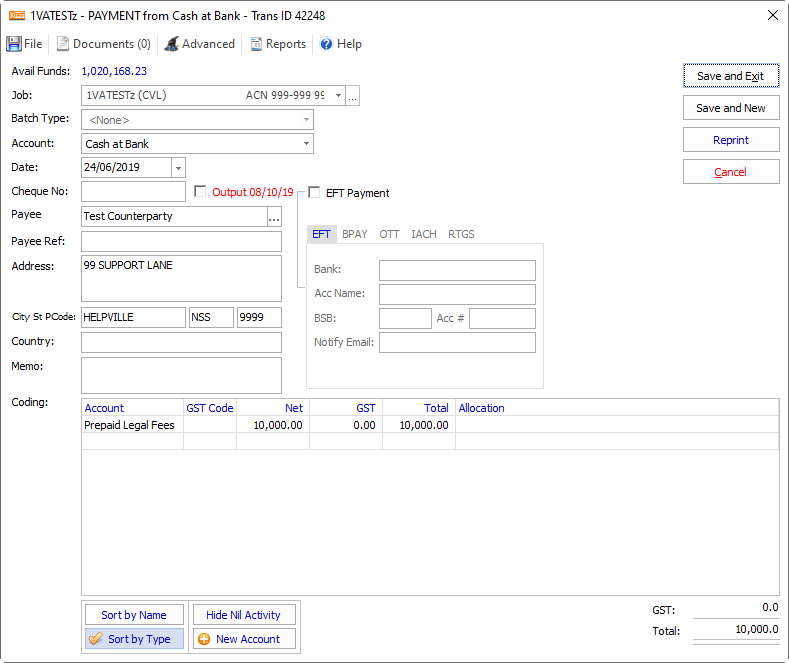Expand the Account Cash at Bank dropdown
The image size is (789, 663).
306,144
